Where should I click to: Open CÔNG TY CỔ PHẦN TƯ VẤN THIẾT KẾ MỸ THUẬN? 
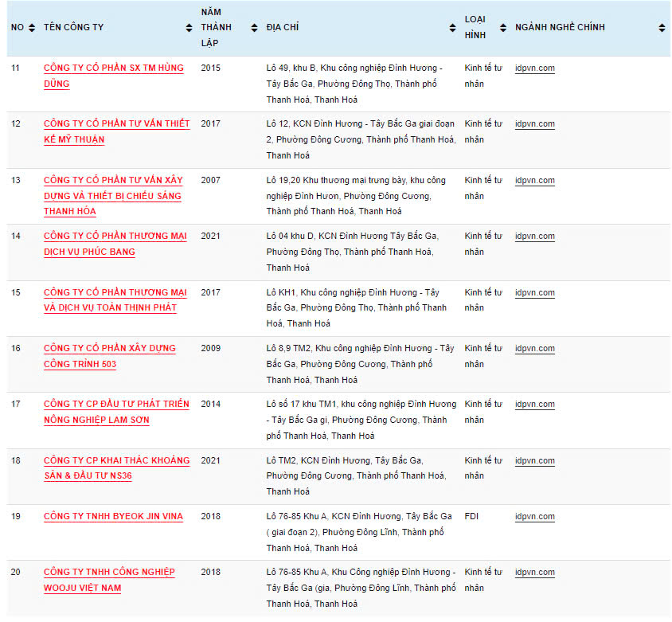point(116,131)
